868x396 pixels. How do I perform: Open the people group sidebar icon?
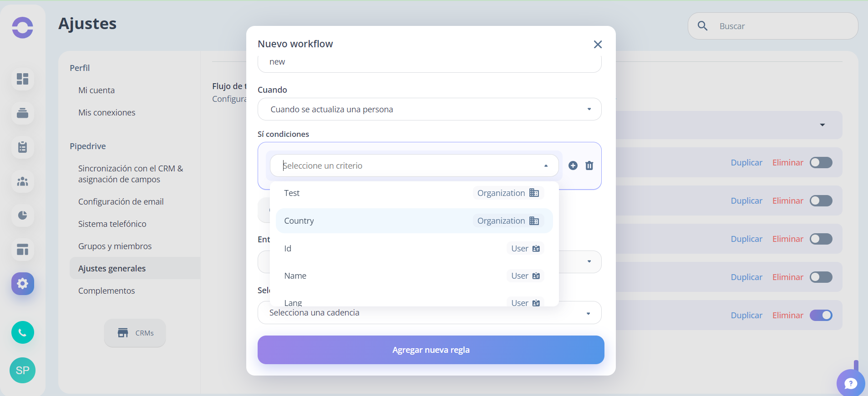22,181
